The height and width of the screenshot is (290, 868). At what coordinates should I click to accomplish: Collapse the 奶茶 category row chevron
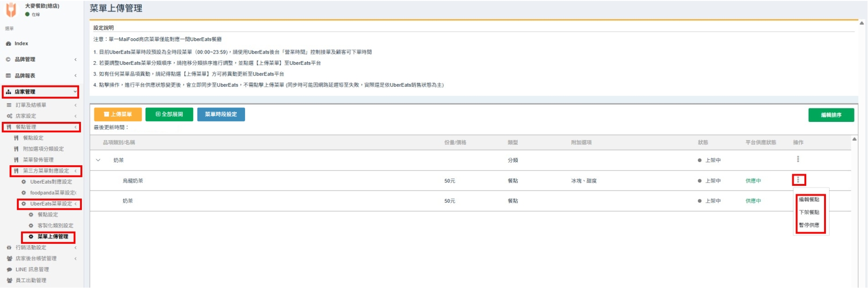click(x=98, y=160)
